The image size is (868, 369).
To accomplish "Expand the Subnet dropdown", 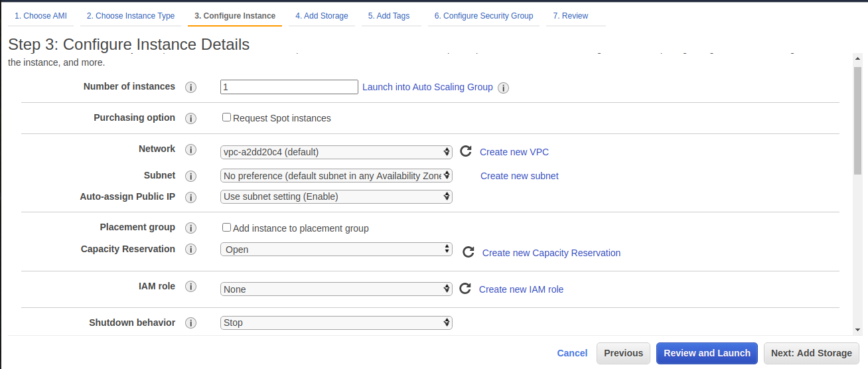I will point(336,176).
